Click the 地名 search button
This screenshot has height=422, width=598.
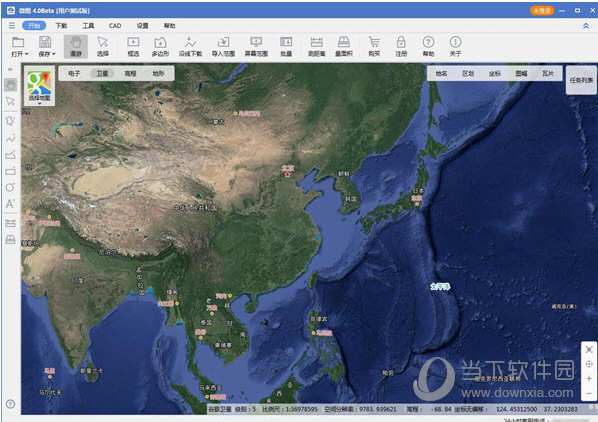(441, 73)
